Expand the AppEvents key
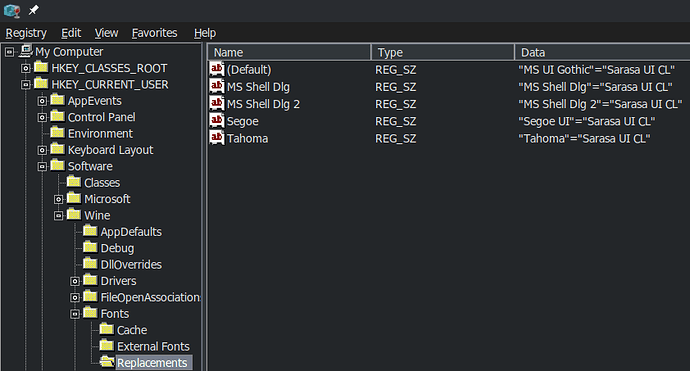The image size is (690, 371). [x=42, y=101]
